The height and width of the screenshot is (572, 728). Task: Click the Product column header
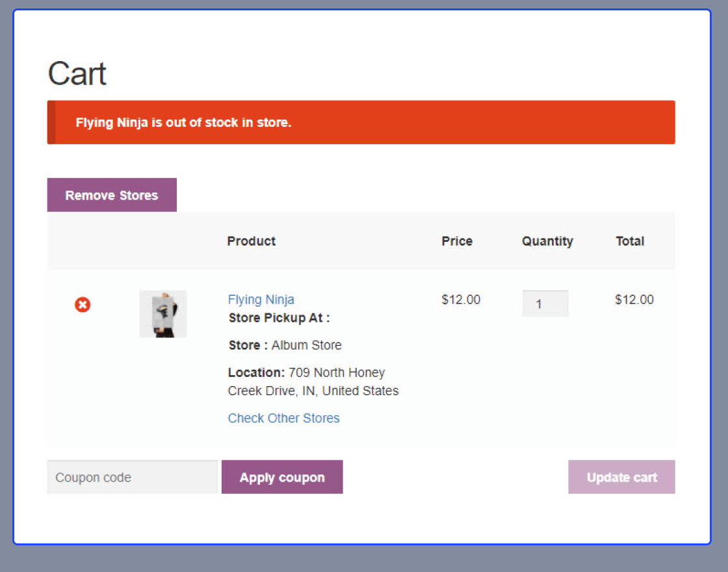251,241
